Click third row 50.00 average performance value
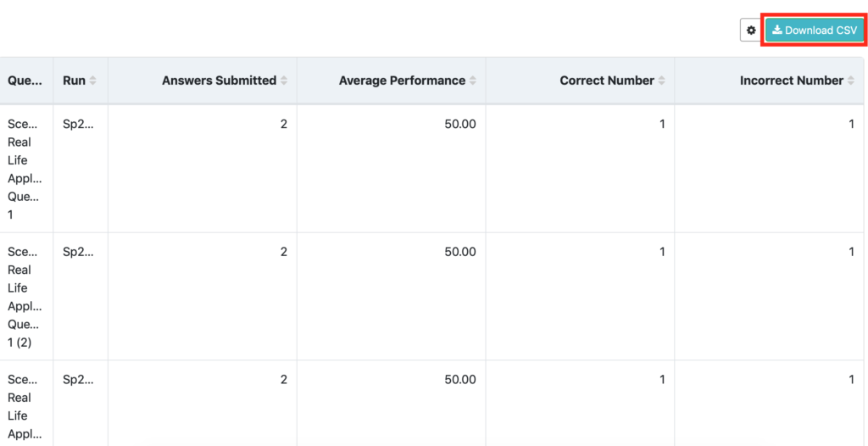Viewport: 868px width, 446px height. 460,380
